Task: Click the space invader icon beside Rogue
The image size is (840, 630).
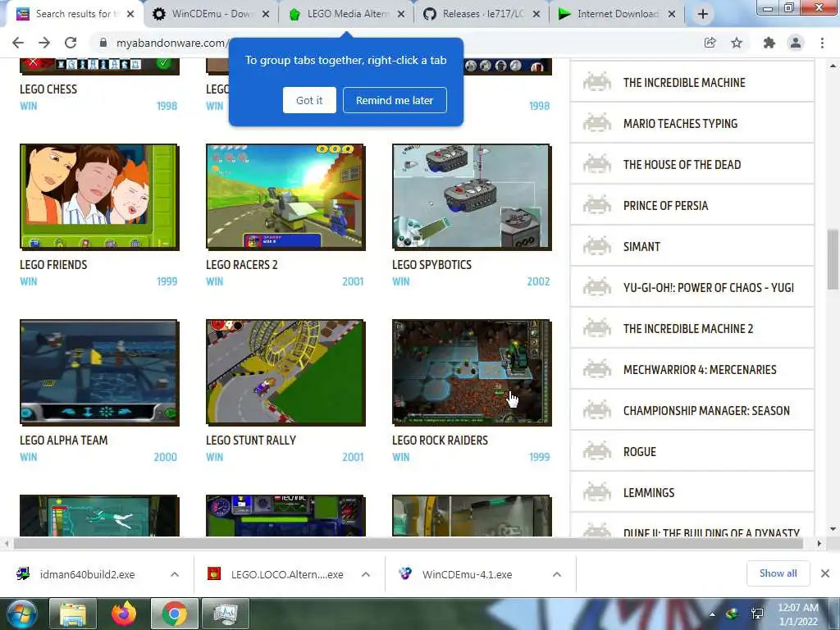Action: point(597,452)
